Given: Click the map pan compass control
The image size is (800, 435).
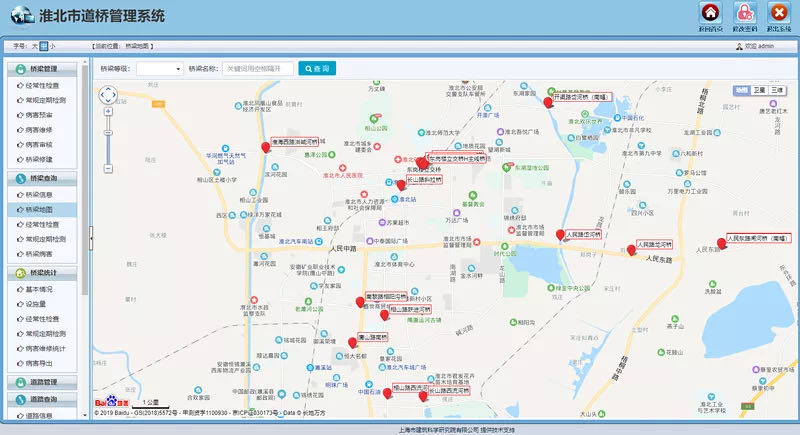Looking at the screenshot, I should coord(108,96).
